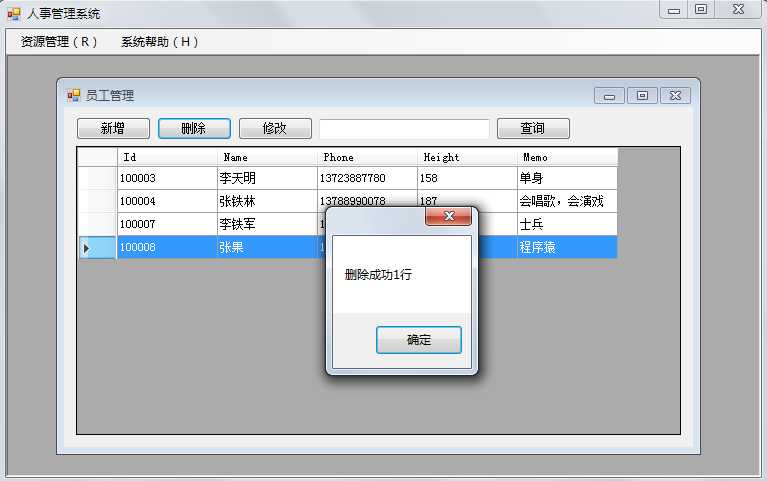The height and width of the screenshot is (481, 767).
Task: Maximize the 人事管理系统 main window
Action: coord(701,10)
